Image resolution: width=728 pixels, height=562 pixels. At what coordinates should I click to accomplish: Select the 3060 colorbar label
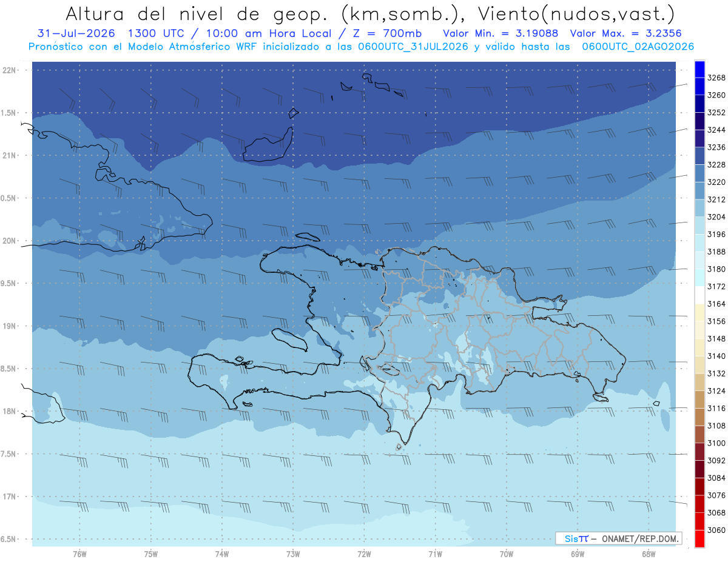716,530
